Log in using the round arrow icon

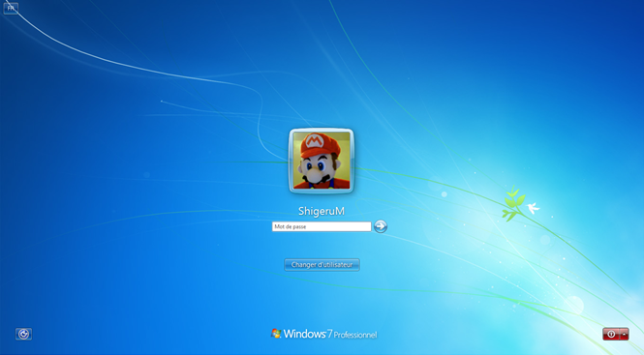click(381, 226)
